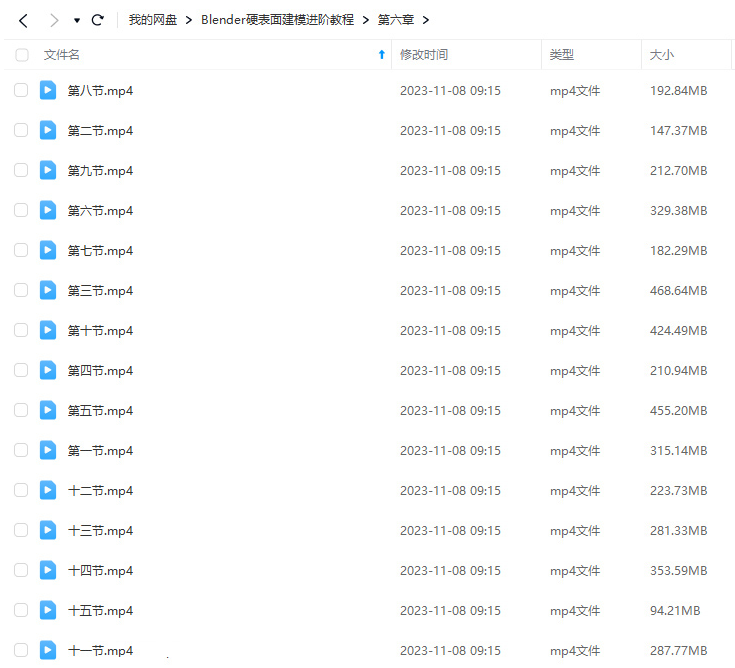Select the file name 第八节.mp4

pyautogui.click(x=100, y=90)
